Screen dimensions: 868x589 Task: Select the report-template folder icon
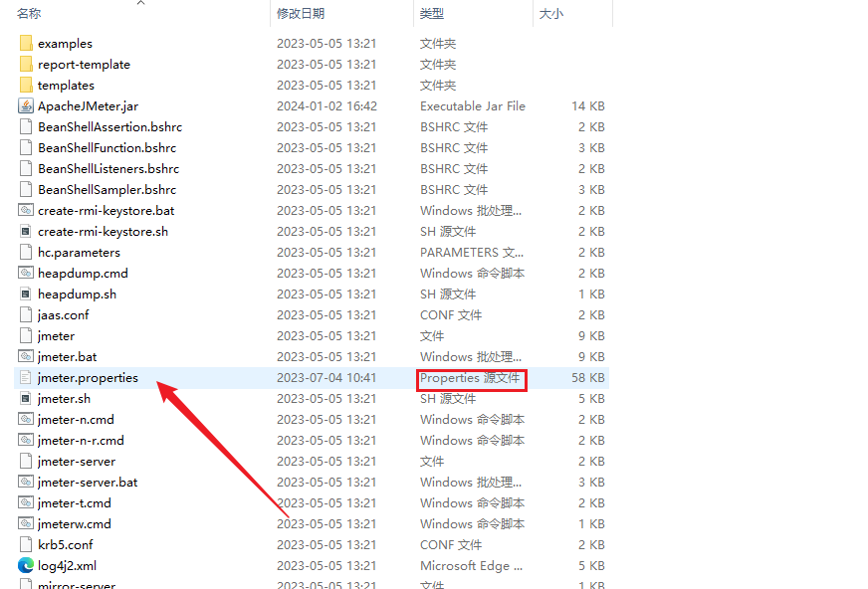point(26,64)
